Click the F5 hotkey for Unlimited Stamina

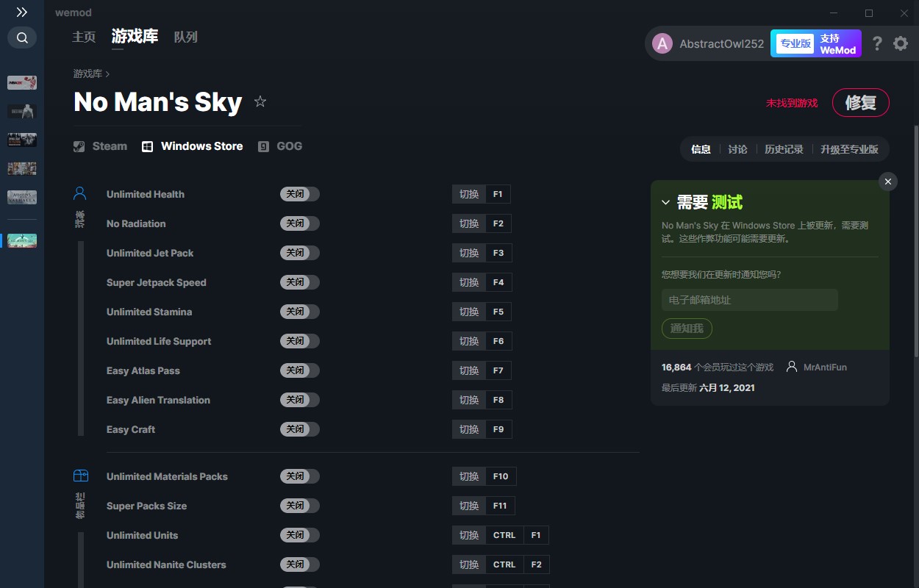(x=498, y=312)
